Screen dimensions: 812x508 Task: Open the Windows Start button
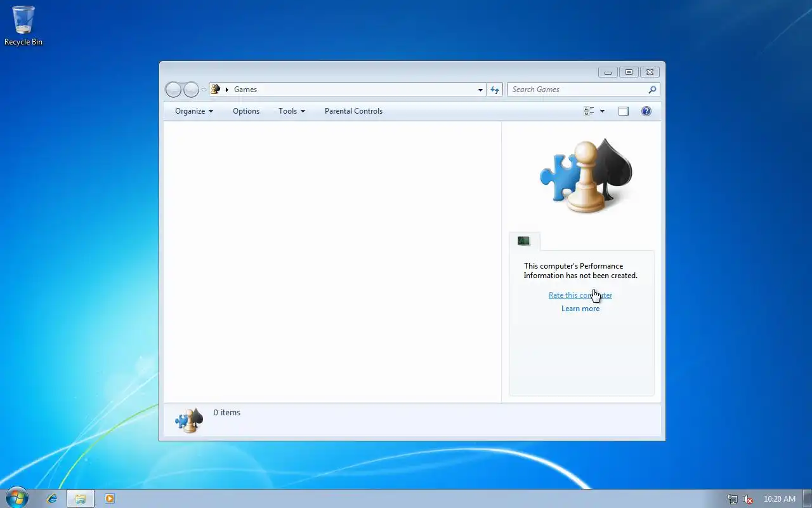tap(17, 498)
